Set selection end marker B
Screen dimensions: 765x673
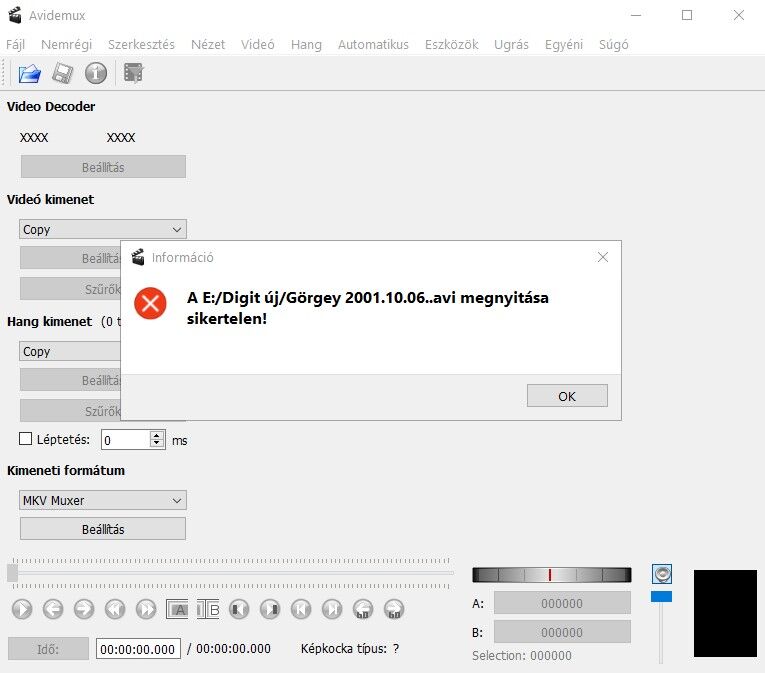pyautogui.click(x=208, y=609)
